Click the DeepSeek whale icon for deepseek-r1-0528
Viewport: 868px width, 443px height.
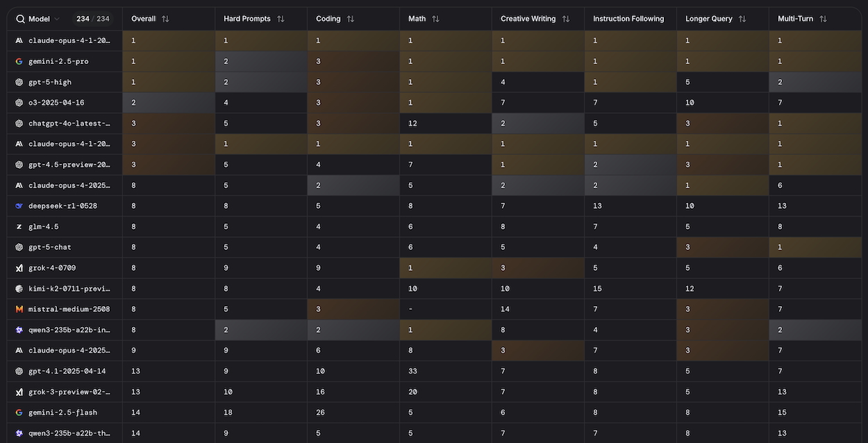tap(19, 206)
